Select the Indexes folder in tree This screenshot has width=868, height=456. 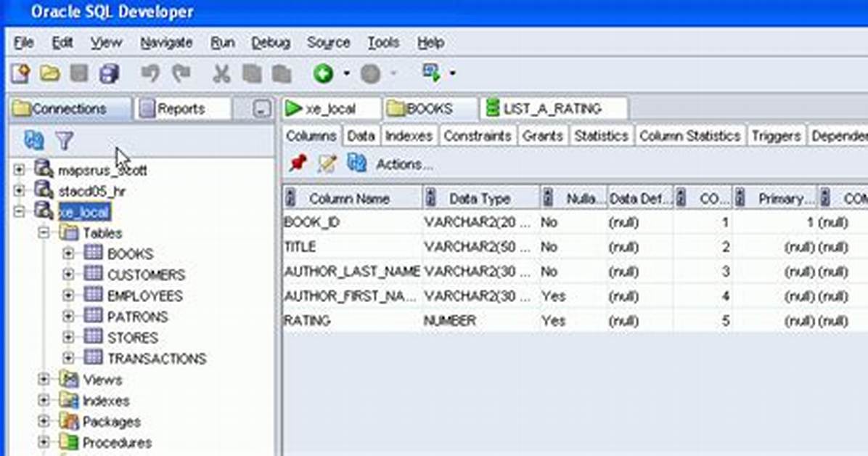[x=106, y=400]
